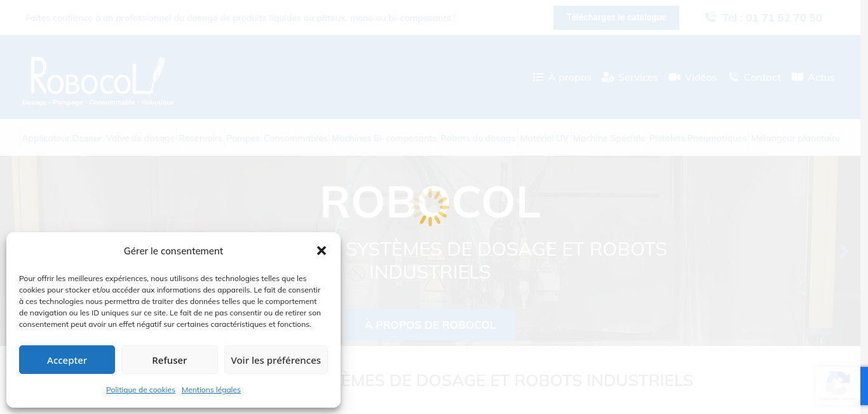This screenshot has width=868, height=414.
Task: Go to the Réservoirs category
Action: [x=200, y=138]
